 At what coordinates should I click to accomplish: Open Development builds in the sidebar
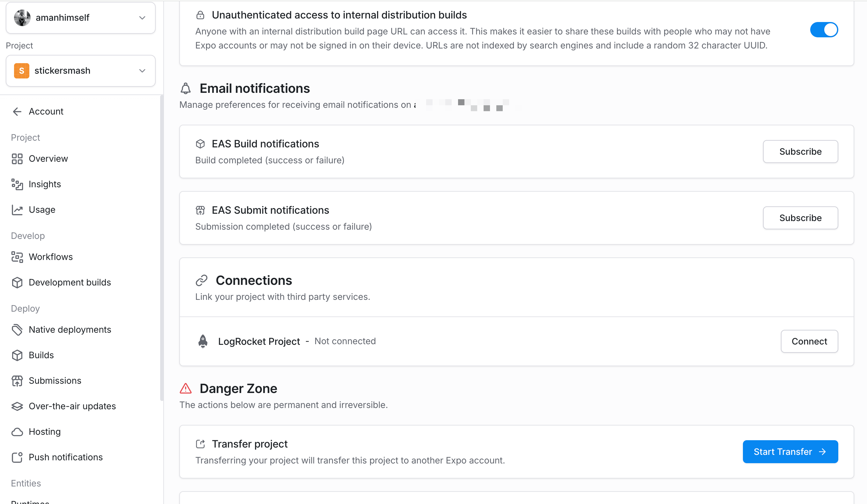[70, 282]
